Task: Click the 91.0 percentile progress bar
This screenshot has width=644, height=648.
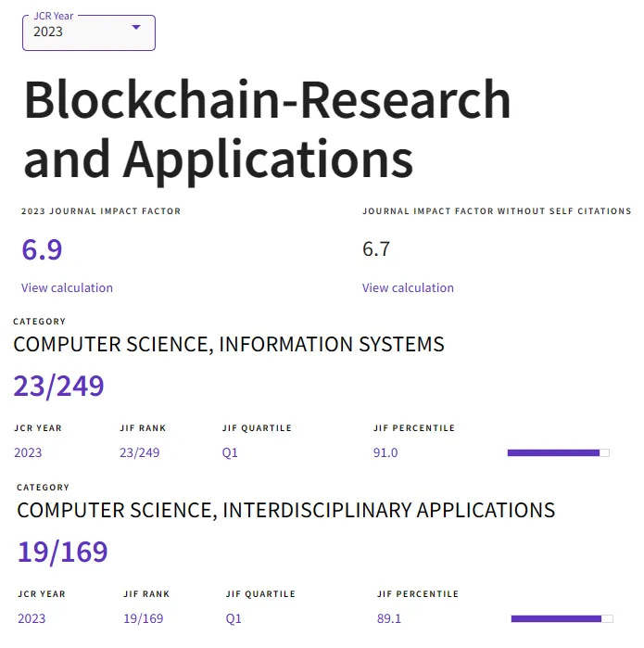Action: 559,453
